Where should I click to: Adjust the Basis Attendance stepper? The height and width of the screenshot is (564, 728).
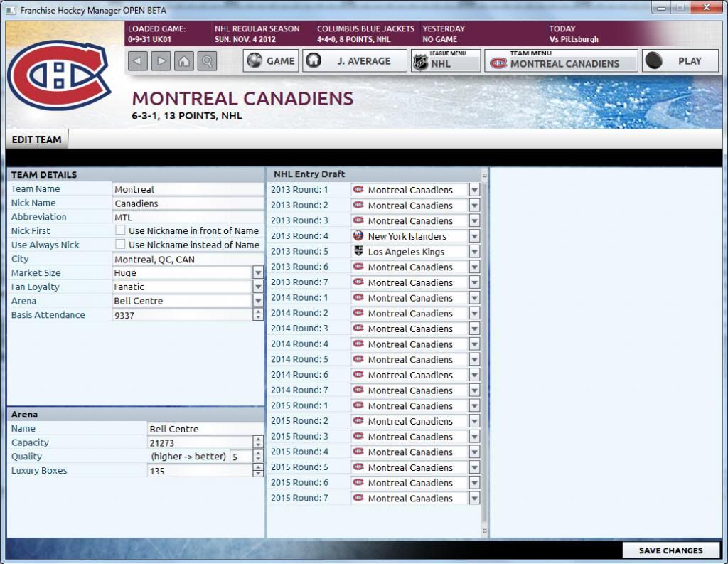click(x=258, y=314)
